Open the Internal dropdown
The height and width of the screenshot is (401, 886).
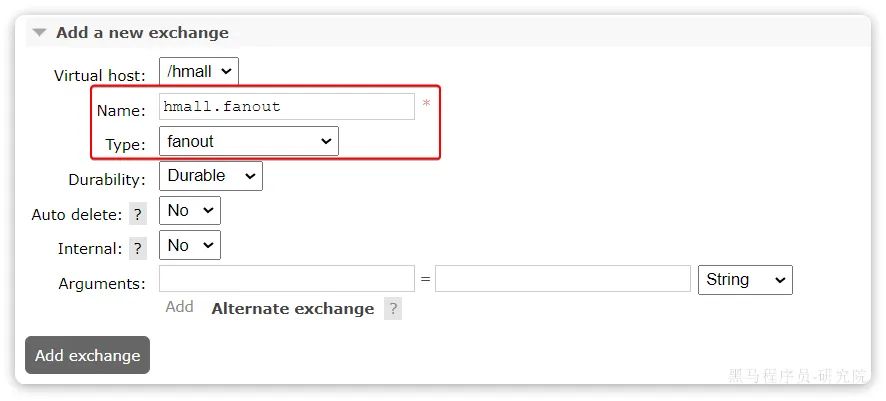pyautogui.click(x=190, y=246)
